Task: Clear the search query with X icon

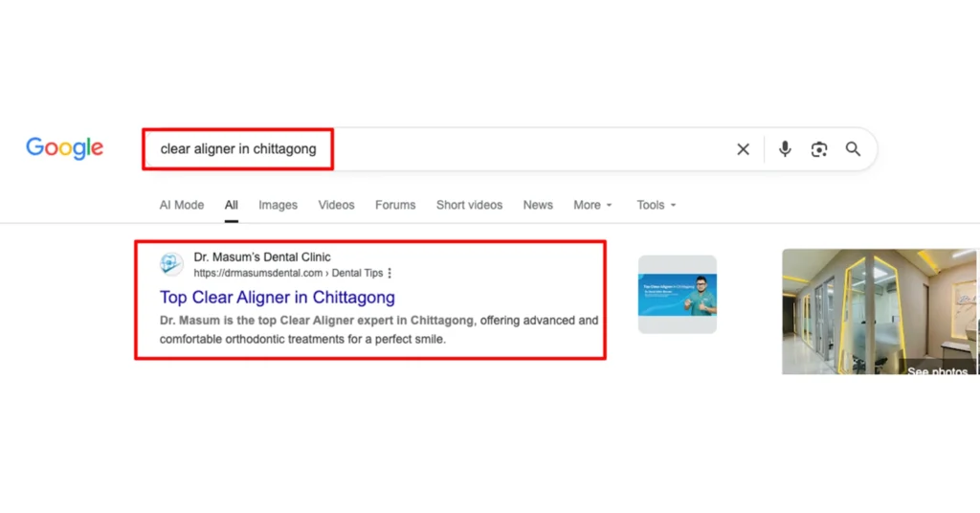Action: click(743, 149)
